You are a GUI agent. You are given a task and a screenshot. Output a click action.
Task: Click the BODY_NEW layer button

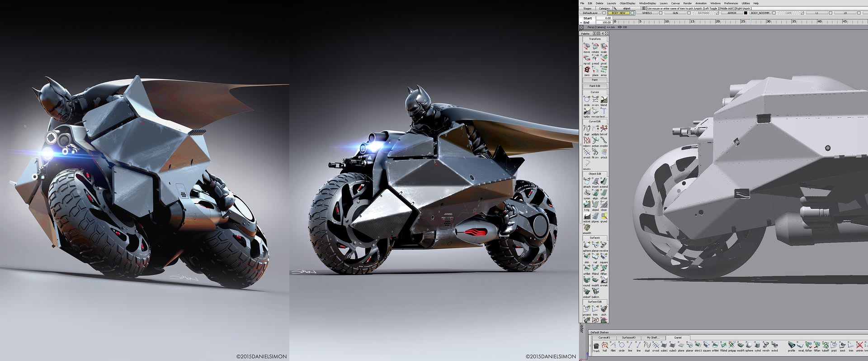618,13
